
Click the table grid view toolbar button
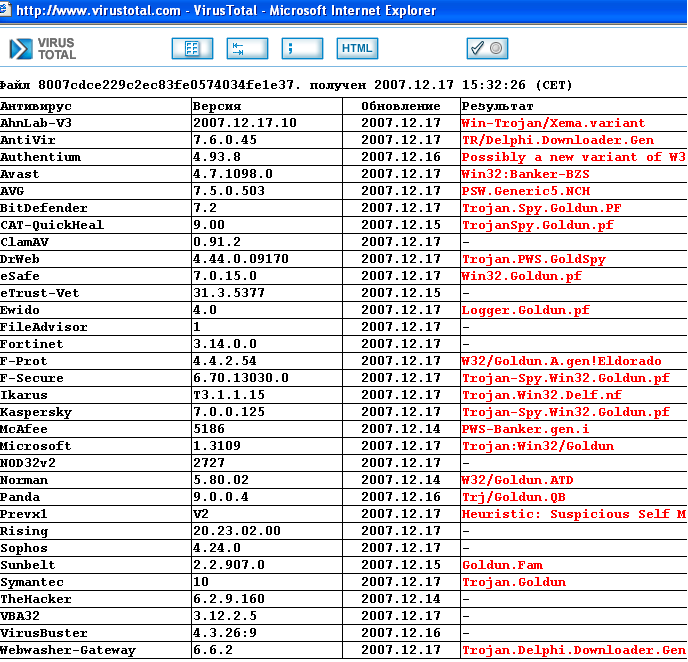[x=192, y=48]
